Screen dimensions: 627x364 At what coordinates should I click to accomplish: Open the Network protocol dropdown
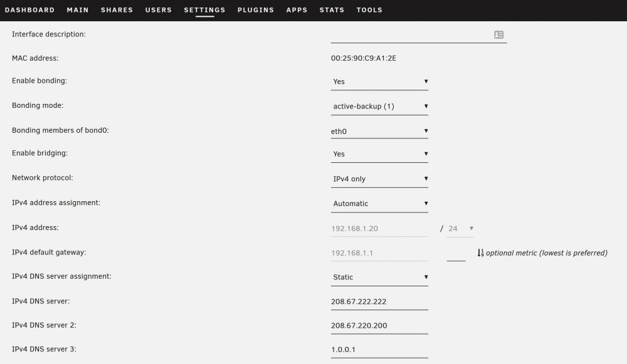tap(379, 179)
